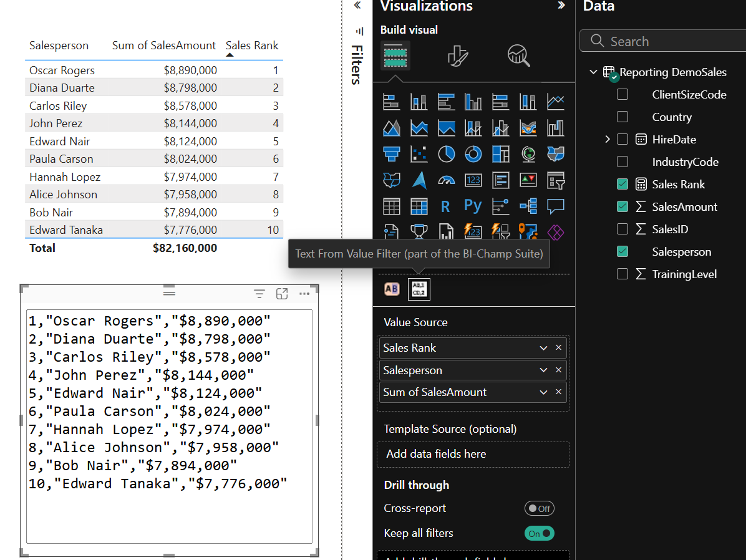Select the Azure Maps arrow visual
The width and height of the screenshot is (746, 560).
click(419, 180)
